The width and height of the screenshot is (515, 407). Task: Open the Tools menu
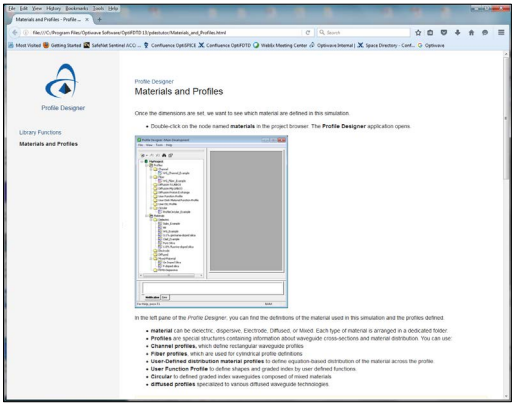tap(98, 8)
